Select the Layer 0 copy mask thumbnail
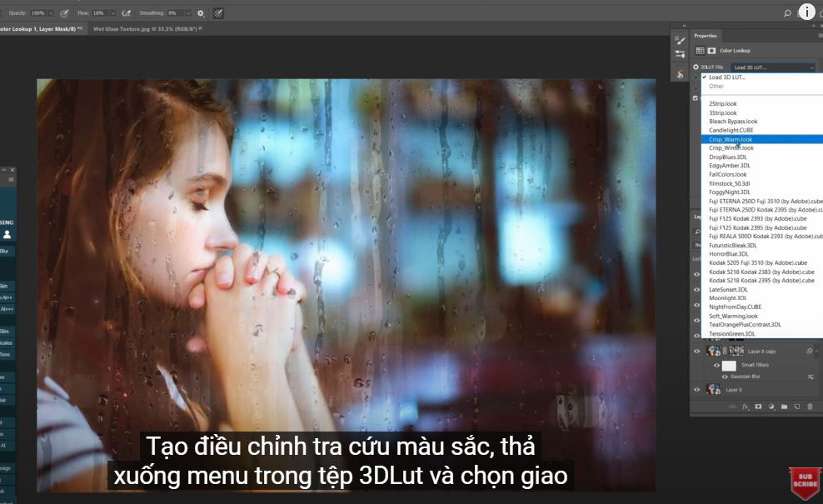This screenshot has height=504, width=823. pyautogui.click(x=737, y=351)
